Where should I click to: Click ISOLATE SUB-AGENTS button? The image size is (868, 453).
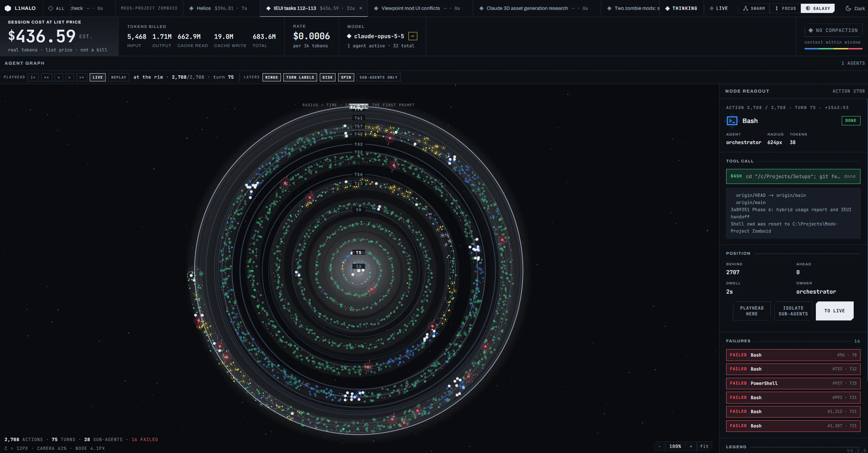tap(793, 311)
